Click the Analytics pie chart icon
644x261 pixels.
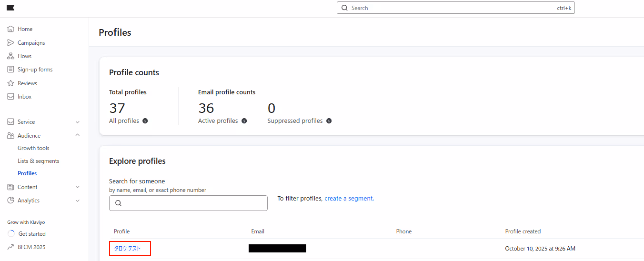10,201
